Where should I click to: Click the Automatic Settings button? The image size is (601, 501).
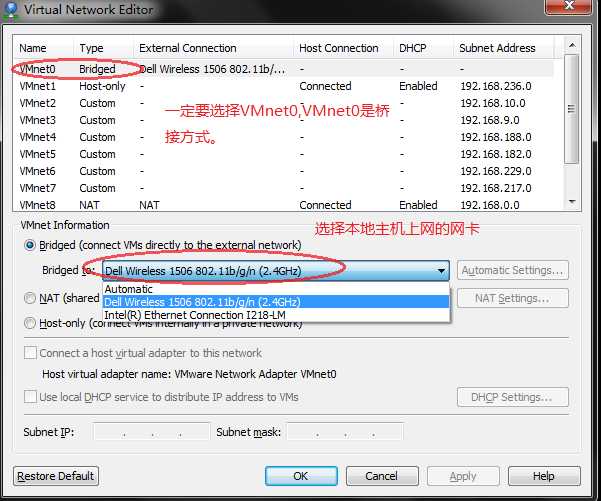pos(512,270)
